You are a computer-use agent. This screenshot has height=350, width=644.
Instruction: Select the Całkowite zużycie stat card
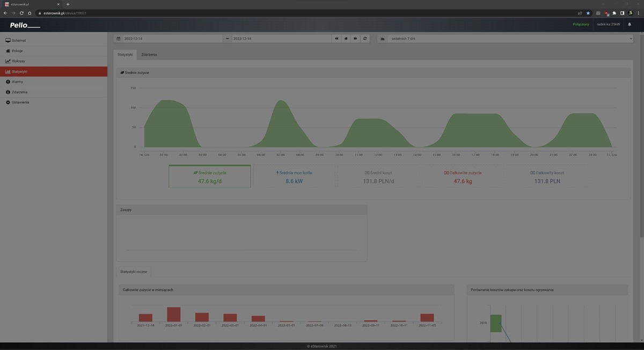463,177
